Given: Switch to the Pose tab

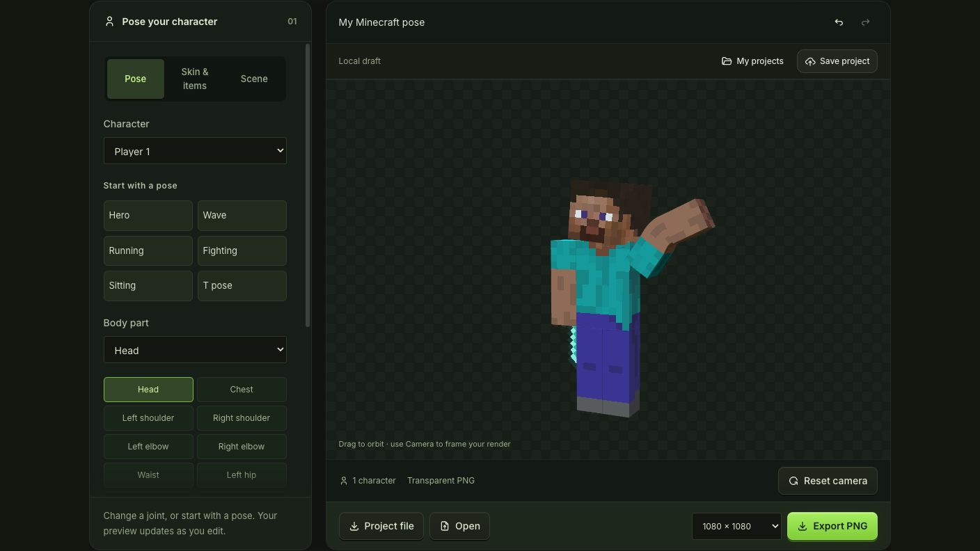Looking at the screenshot, I should pos(136,79).
